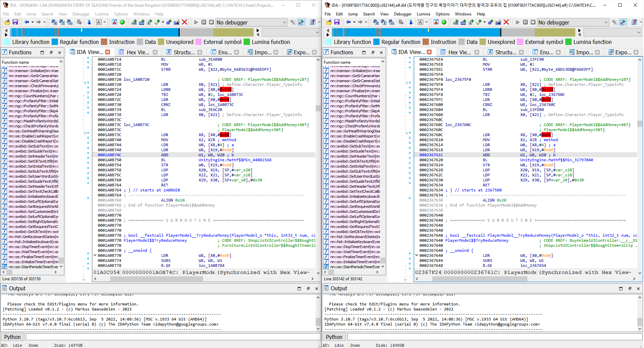This screenshot has height=348, width=644.
Task: Jump back using blue arrow in right IDA
Action: tap(348, 22)
